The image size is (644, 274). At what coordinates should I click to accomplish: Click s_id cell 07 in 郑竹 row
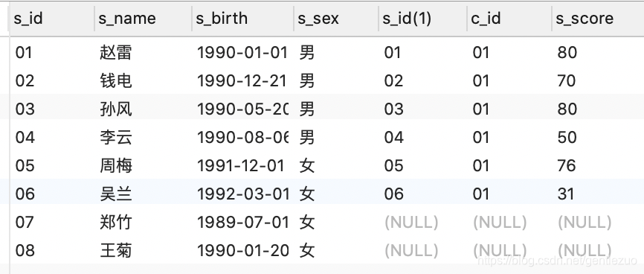tap(25, 222)
